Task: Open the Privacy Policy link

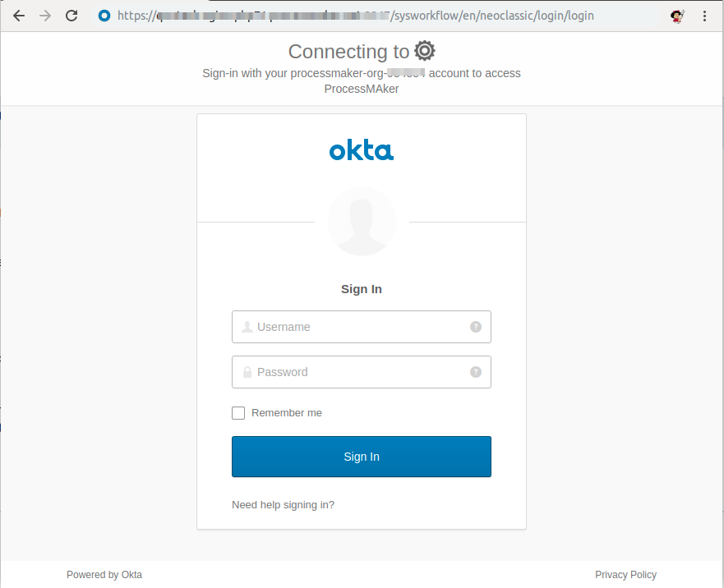Action: [x=625, y=575]
